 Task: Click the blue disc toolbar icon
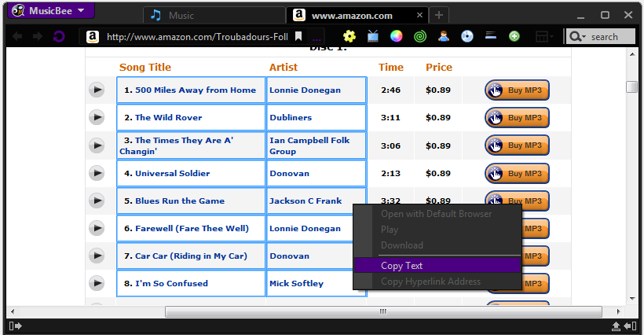(x=467, y=37)
